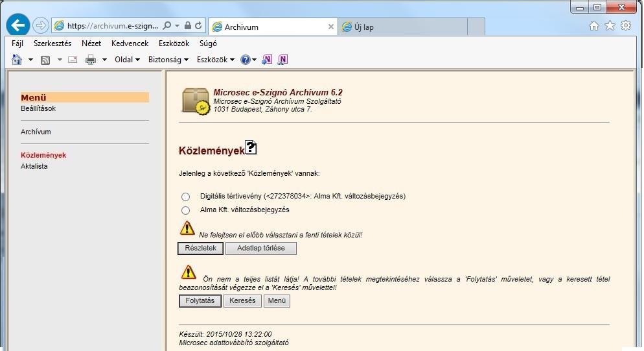Open the Súgó menu
This screenshot has height=351, width=644.
208,43
